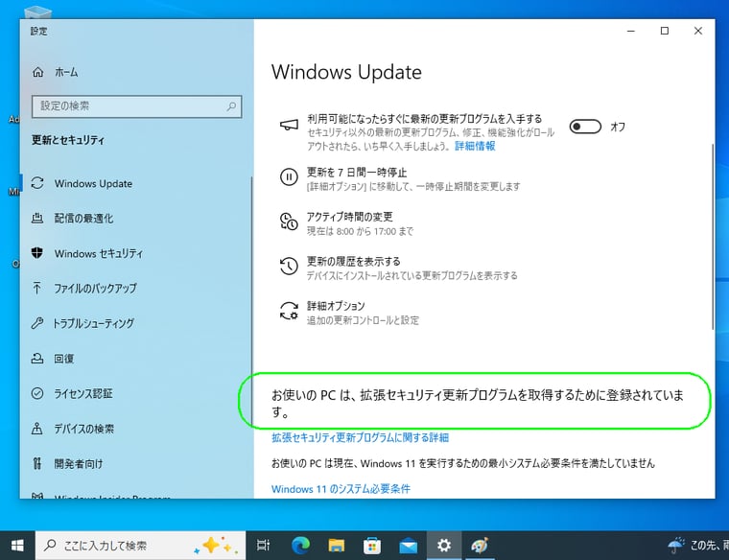This screenshot has width=729, height=560.
Task: Click the 詳細情報 link
Action: [x=475, y=147]
